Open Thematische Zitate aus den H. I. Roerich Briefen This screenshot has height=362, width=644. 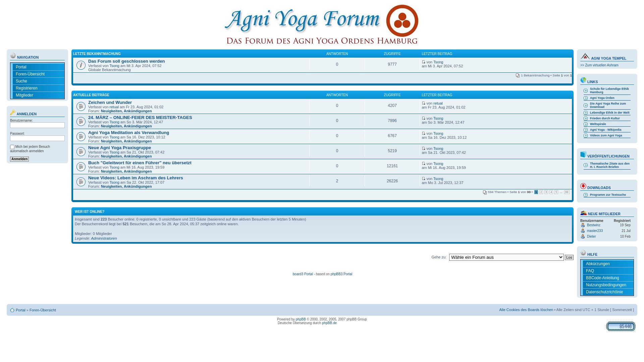[609, 165]
